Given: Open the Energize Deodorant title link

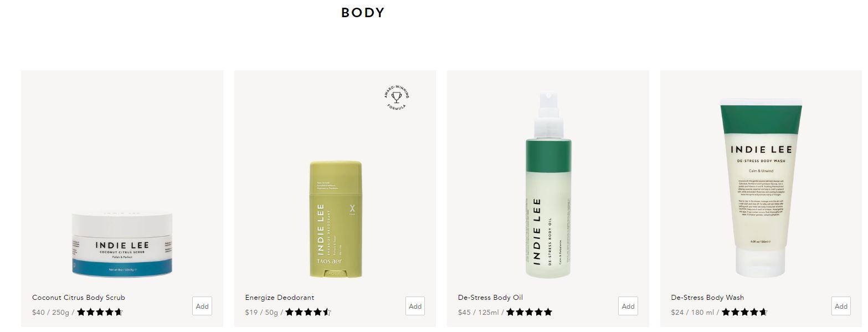Looking at the screenshot, I should tap(280, 298).
